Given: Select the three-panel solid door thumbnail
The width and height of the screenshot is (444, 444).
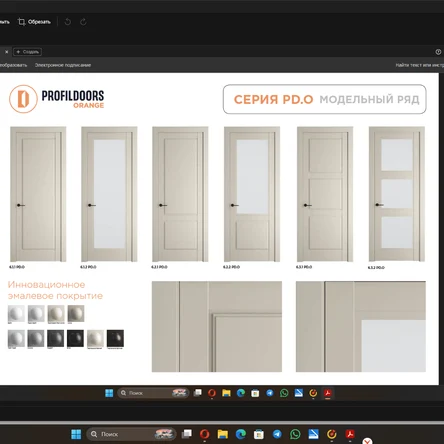Looking at the screenshot, I should [325, 194].
